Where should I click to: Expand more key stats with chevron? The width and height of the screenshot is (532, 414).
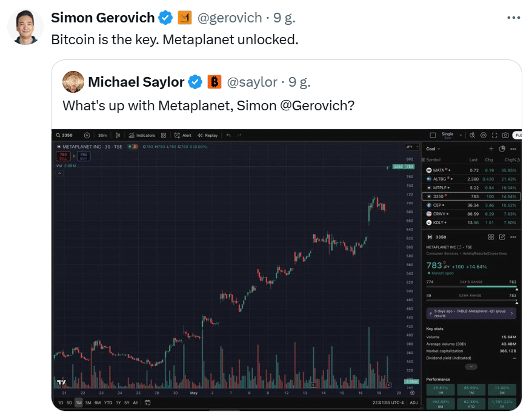(x=471, y=367)
